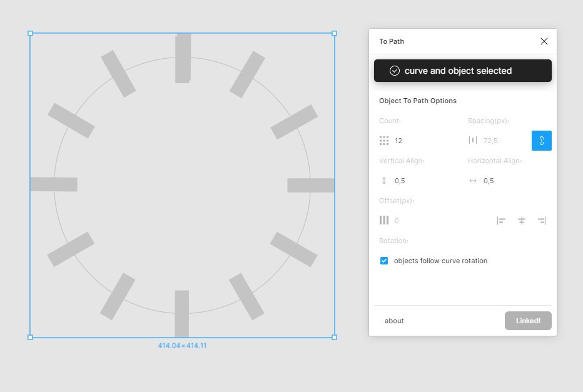The width and height of the screenshot is (583, 392).
Task: Click the Spacing icon
Action: [472, 140]
